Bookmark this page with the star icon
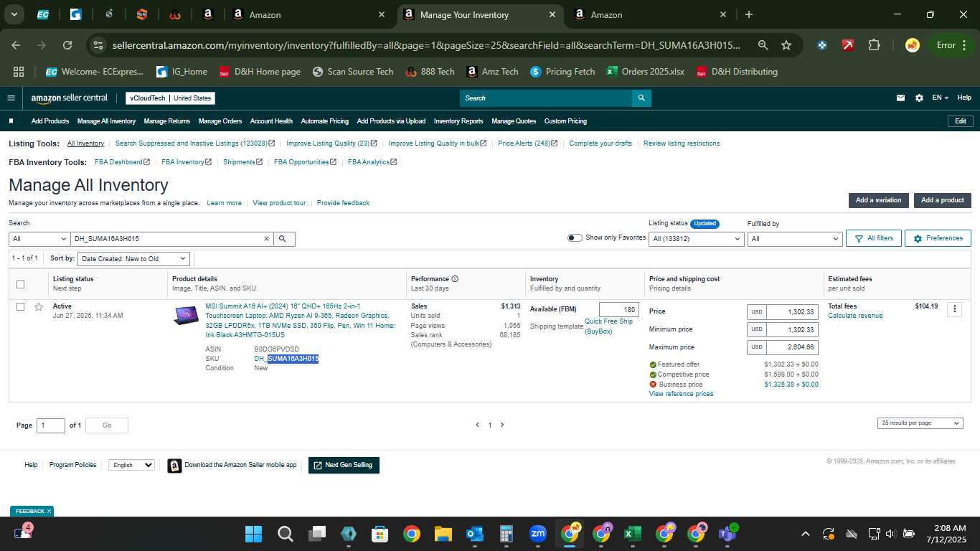The image size is (980, 551). 786,45
